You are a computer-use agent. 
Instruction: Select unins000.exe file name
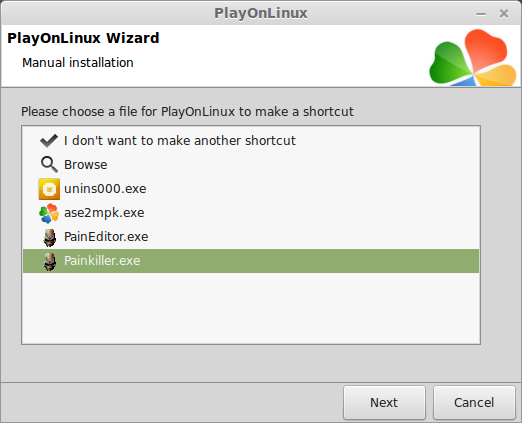click(x=105, y=189)
